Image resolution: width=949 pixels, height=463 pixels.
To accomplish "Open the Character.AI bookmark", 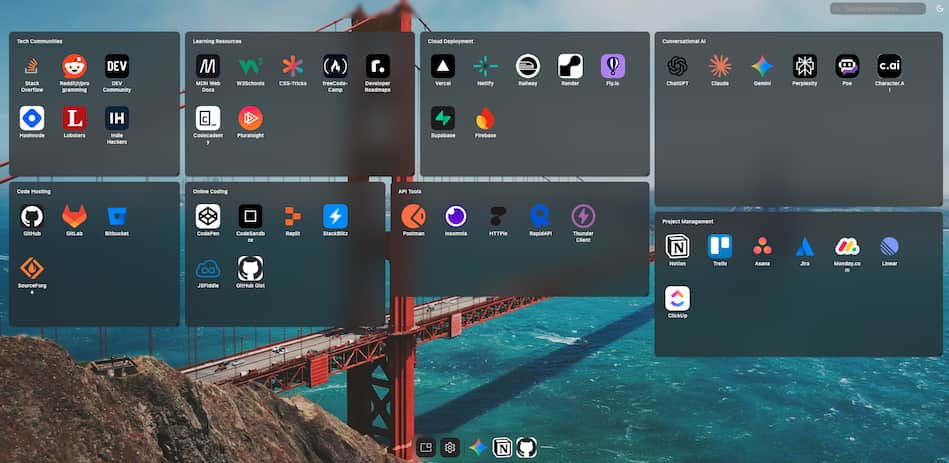I will [890, 67].
